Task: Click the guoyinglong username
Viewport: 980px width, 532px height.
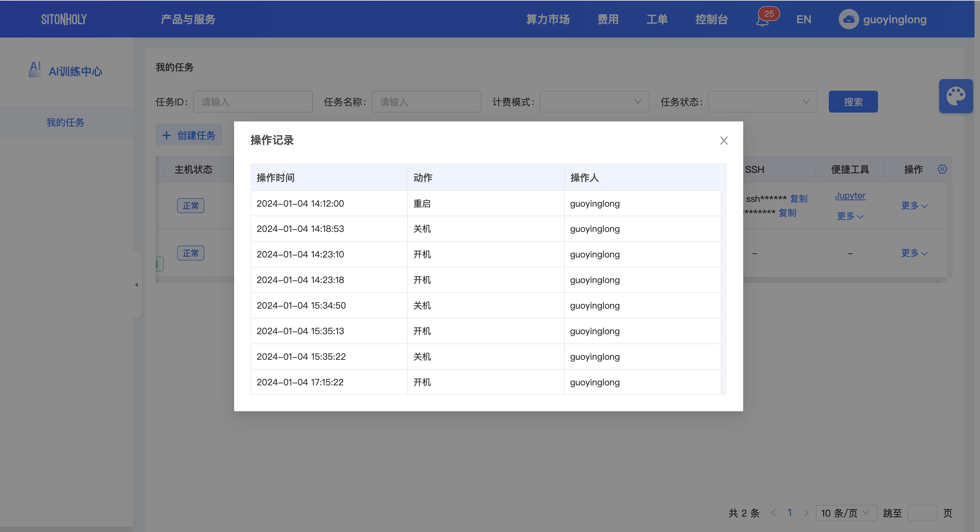Action: click(894, 19)
